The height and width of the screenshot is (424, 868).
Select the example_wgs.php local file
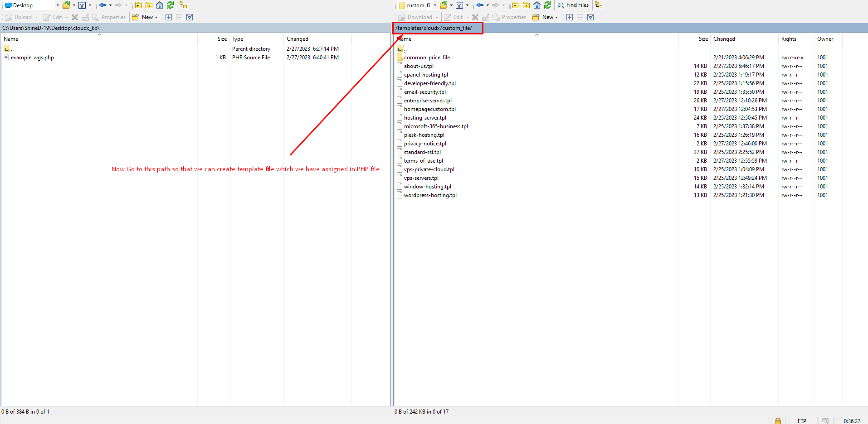point(32,58)
